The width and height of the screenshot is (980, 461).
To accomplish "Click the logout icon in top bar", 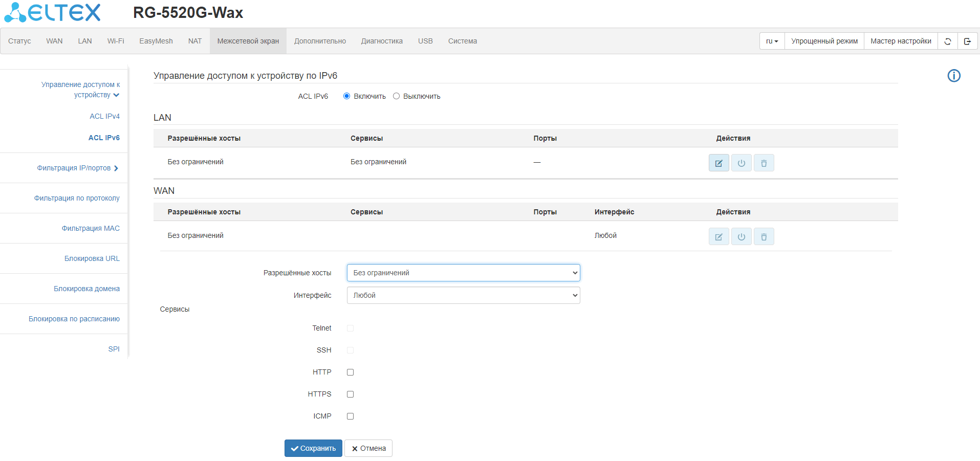I will pyautogui.click(x=967, y=41).
